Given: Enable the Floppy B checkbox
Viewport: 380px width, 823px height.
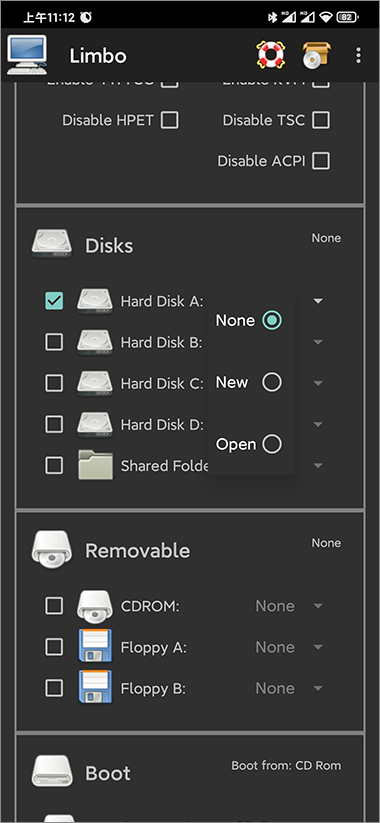Looking at the screenshot, I should [54, 688].
